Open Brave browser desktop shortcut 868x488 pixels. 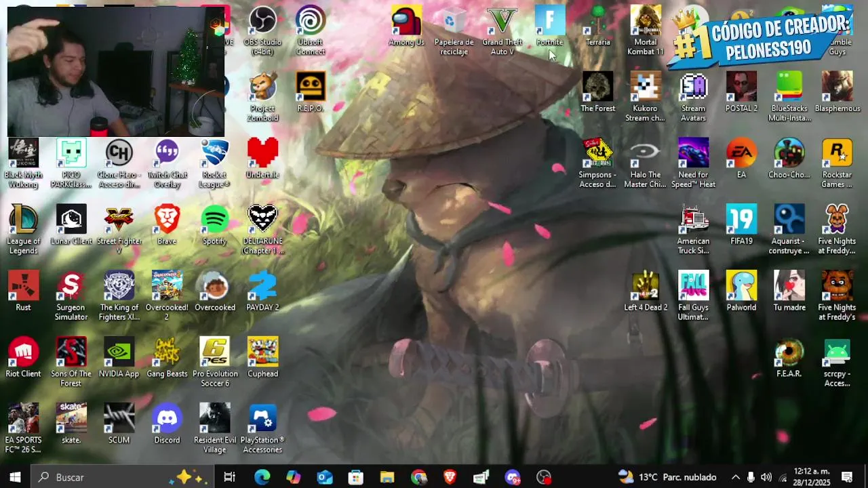[x=167, y=226]
